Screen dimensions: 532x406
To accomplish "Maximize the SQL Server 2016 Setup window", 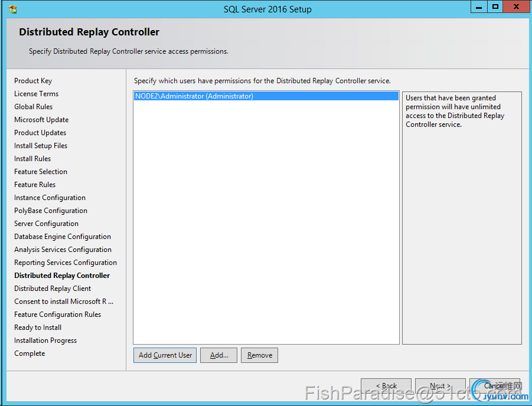I will 495,6.
